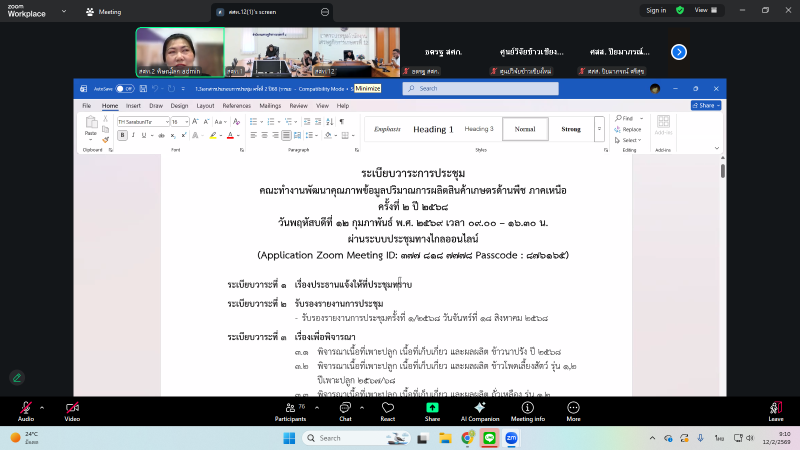The width and height of the screenshot is (800, 450).
Task: Click the React button
Action: point(387,411)
